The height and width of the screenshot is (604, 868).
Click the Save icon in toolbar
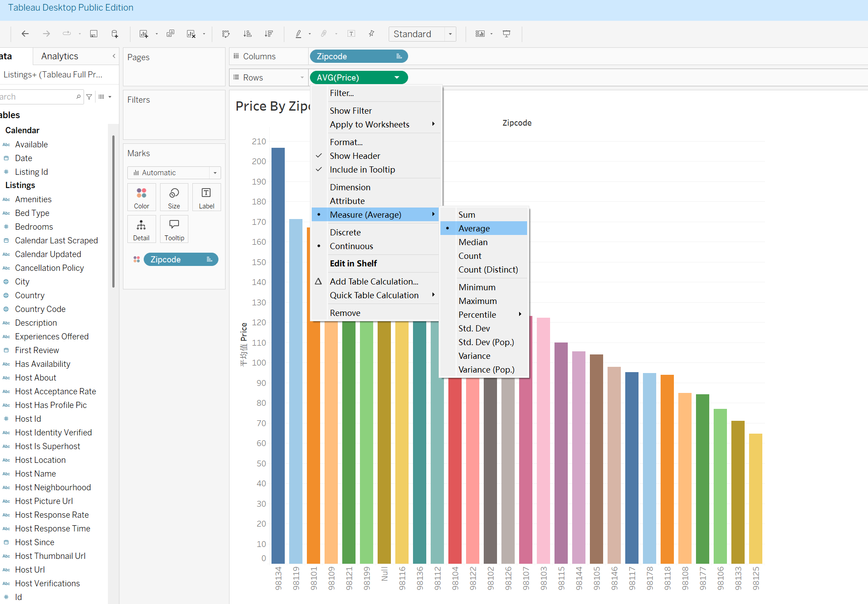pos(94,34)
